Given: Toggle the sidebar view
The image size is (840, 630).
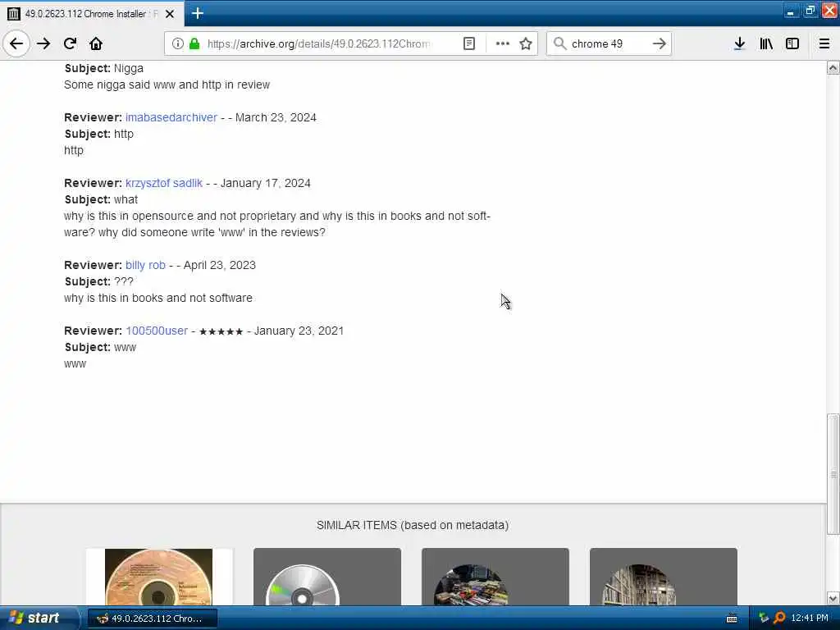Looking at the screenshot, I should coord(792,43).
